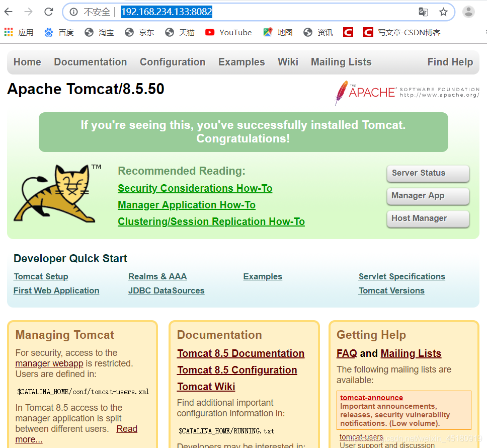
Task: Click the Apache Software Foundation logo
Action: pyautogui.click(x=407, y=93)
